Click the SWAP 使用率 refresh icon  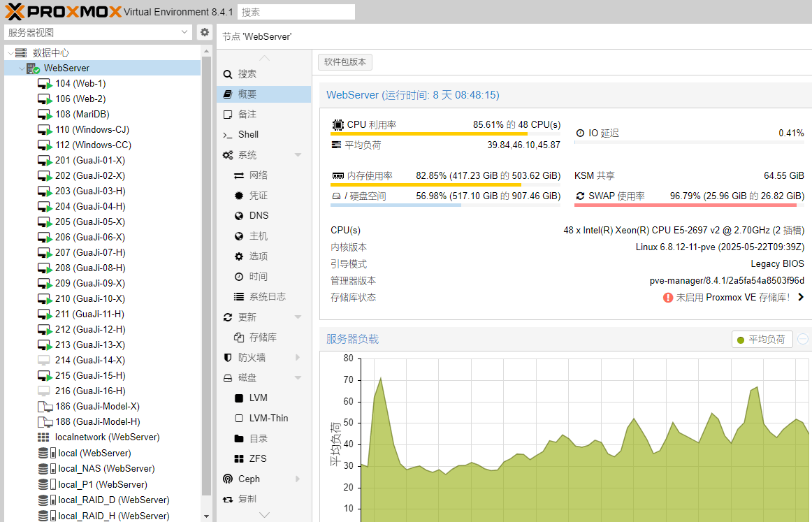tap(580, 196)
